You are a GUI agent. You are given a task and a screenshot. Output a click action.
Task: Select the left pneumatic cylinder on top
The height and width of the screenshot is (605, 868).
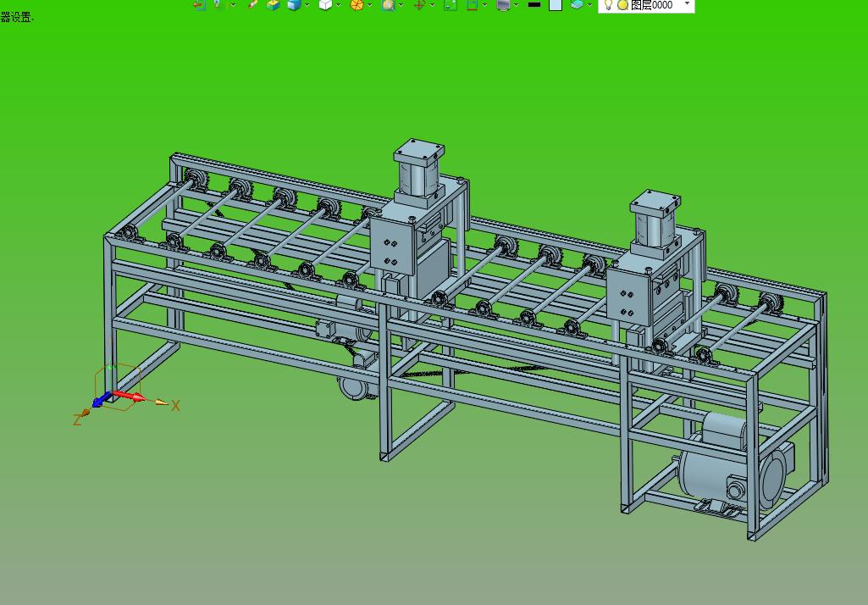(x=418, y=172)
